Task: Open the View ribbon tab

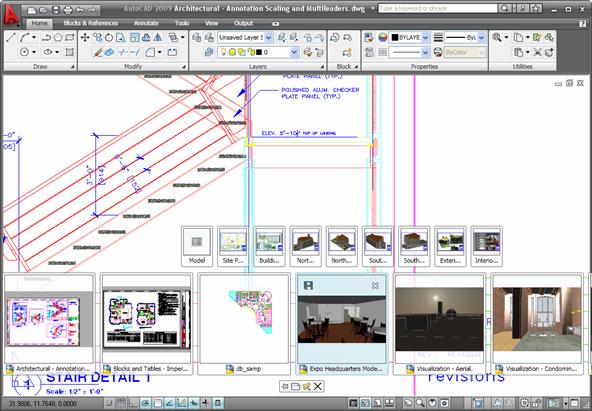Action: (x=211, y=23)
